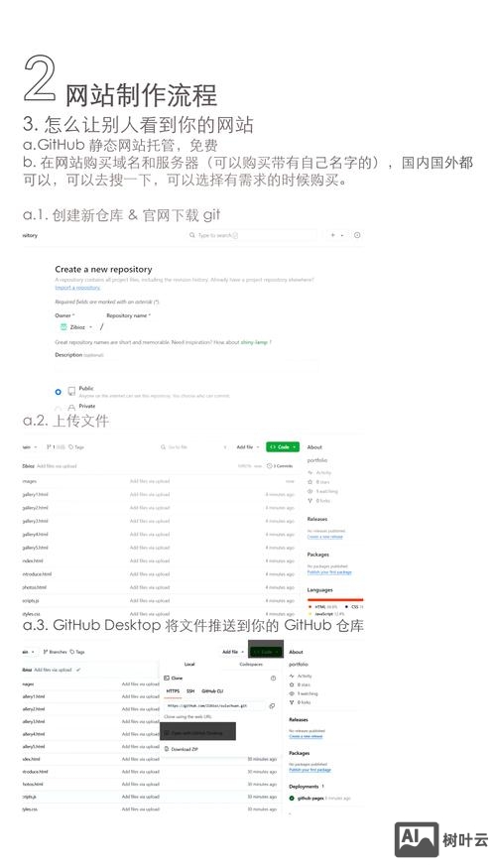The image size is (496, 868).
Task: Open scripts.js in a.2 screenshot
Action: click(31, 600)
